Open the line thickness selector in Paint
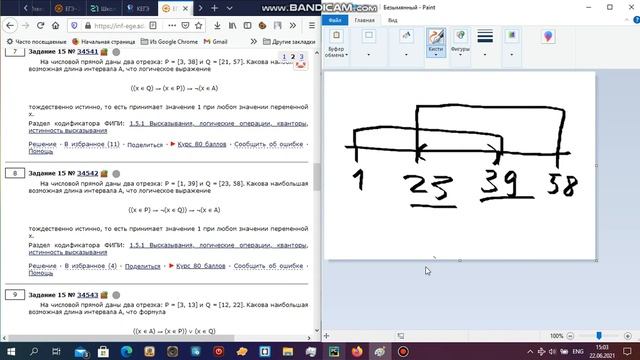Screen dimensions: 640x360 point(485,43)
